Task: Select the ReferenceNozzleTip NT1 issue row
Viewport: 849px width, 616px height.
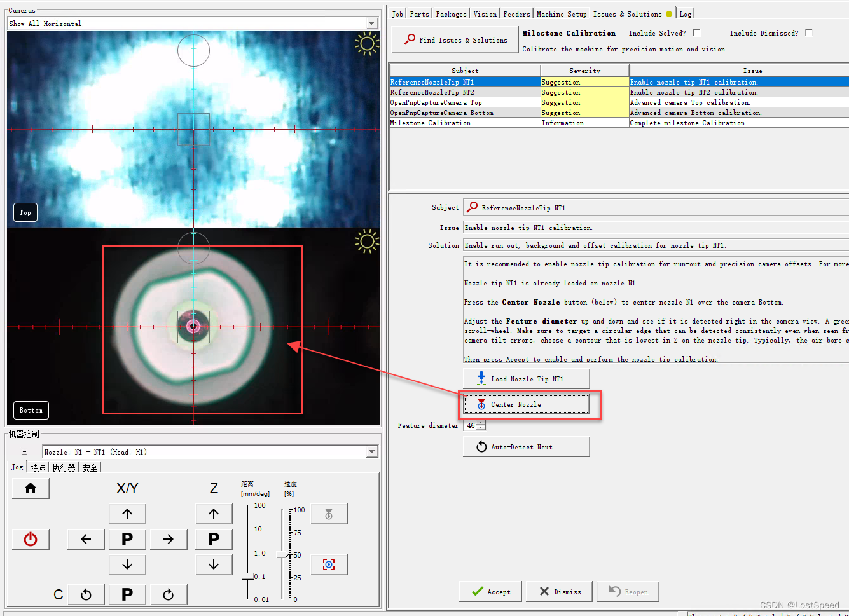Action: pos(619,82)
